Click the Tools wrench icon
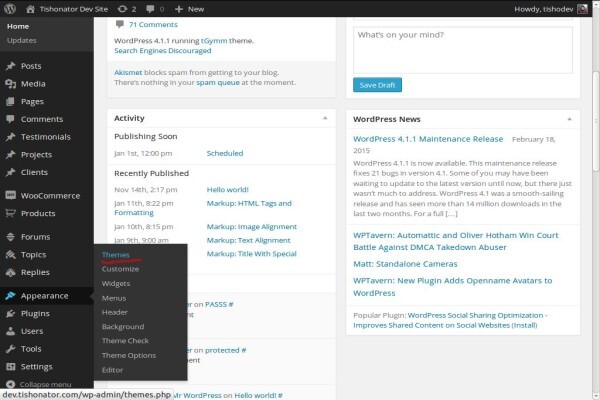This screenshot has height=400, width=600. tap(10, 349)
